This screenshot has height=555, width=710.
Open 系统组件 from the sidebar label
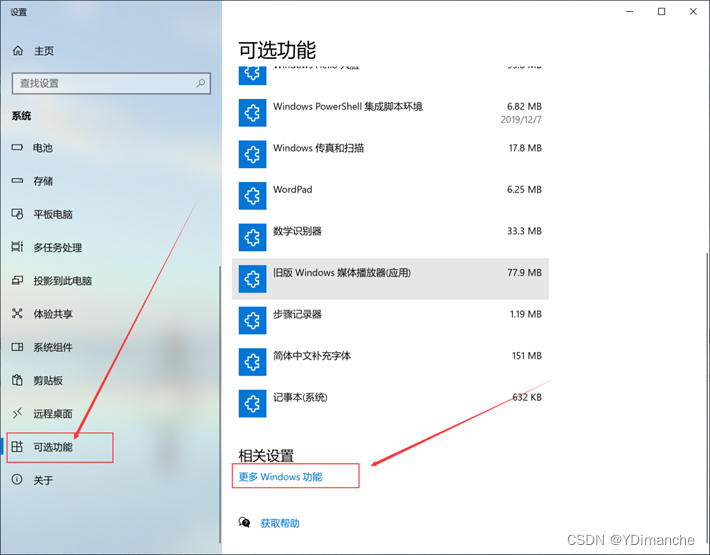click(x=53, y=347)
